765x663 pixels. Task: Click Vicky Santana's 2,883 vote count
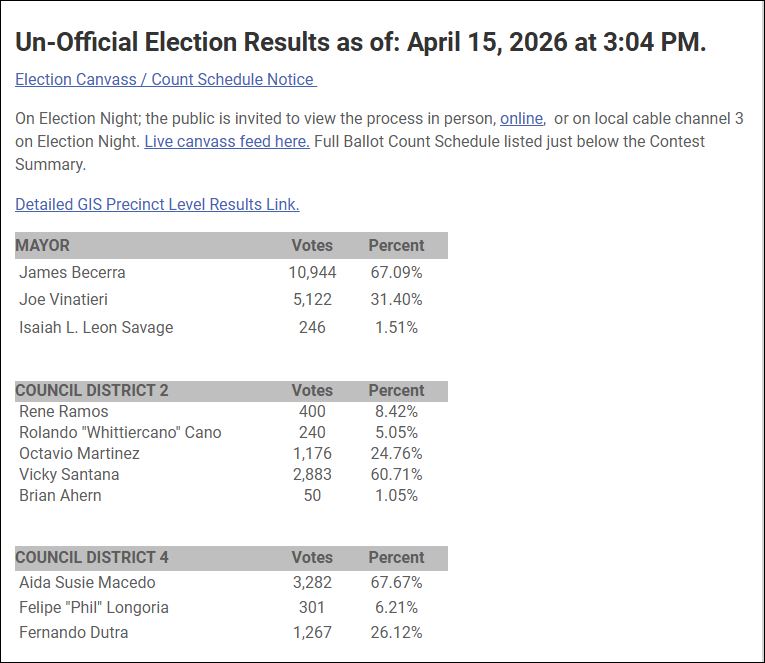point(312,474)
